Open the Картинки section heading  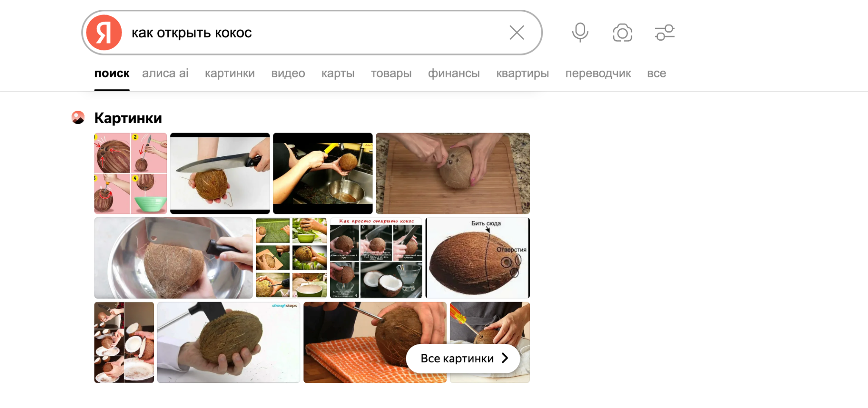128,118
